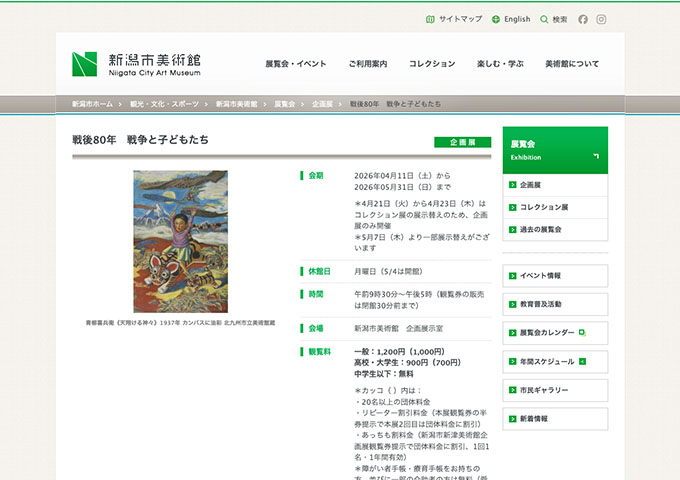This screenshot has width=680, height=480.
Task: Click the text 高校・大学生：900円（700円）
Action: [x=407, y=362]
